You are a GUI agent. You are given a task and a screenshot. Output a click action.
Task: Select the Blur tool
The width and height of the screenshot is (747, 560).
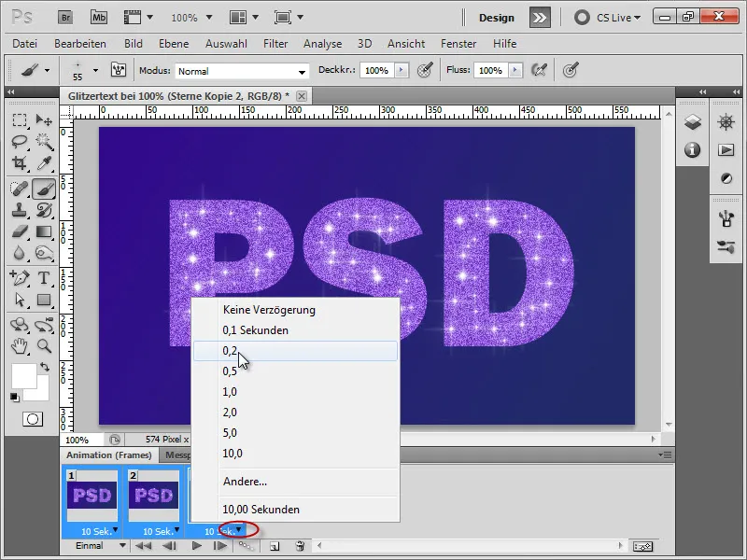20,252
